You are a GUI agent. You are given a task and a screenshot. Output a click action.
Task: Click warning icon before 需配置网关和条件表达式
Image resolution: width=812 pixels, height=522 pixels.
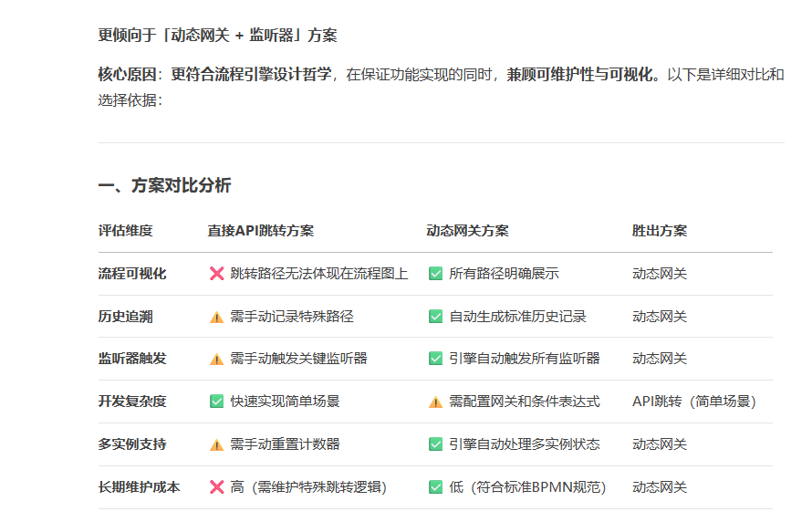click(435, 402)
